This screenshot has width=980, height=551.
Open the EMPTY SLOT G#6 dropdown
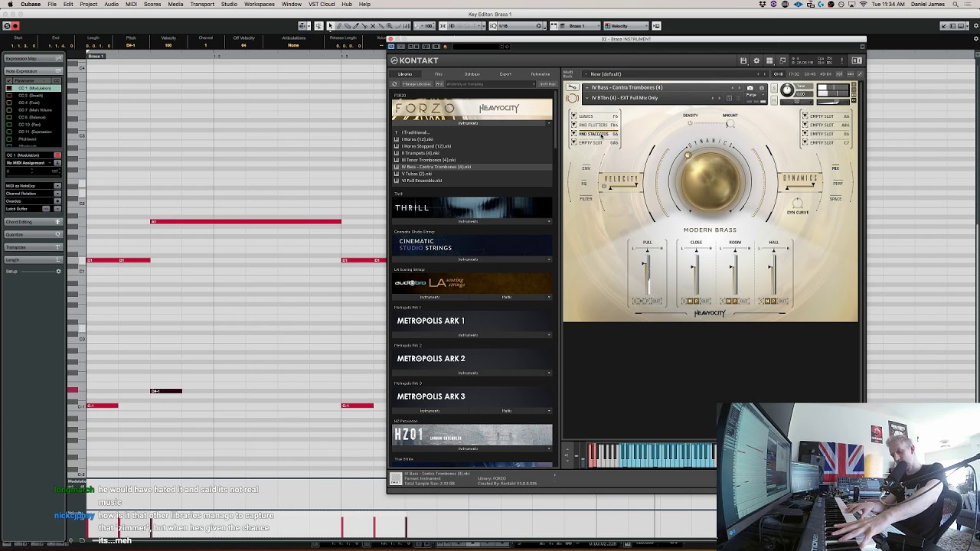click(573, 142)
